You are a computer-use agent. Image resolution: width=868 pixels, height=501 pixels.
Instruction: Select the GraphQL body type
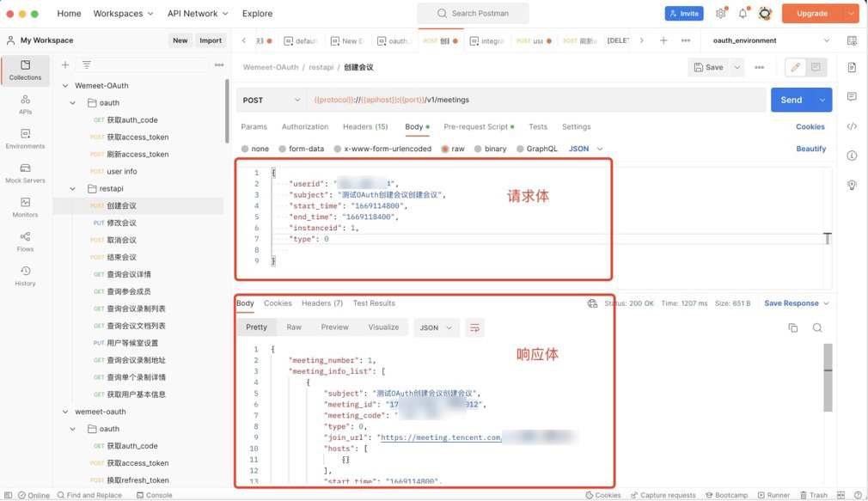tap(537, 149)
